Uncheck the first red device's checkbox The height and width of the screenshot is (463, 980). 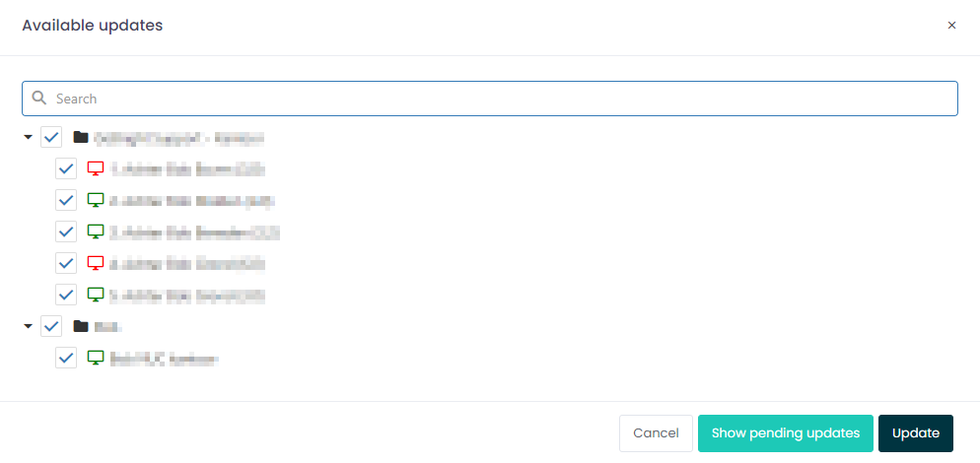[66, 168]
